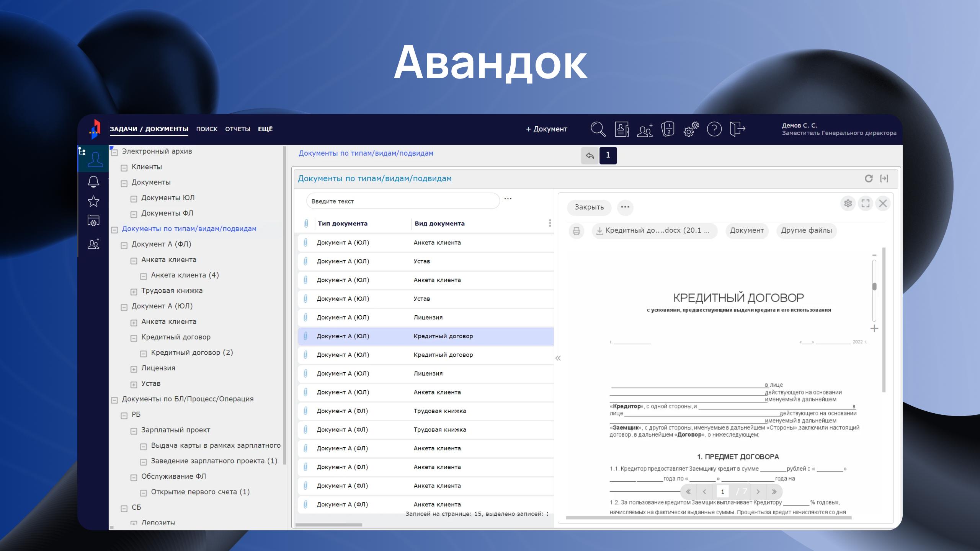The width and height of the screenshot is (980, 551).
Task: Expand the Лицензия tree node
Action: [134, 369]
